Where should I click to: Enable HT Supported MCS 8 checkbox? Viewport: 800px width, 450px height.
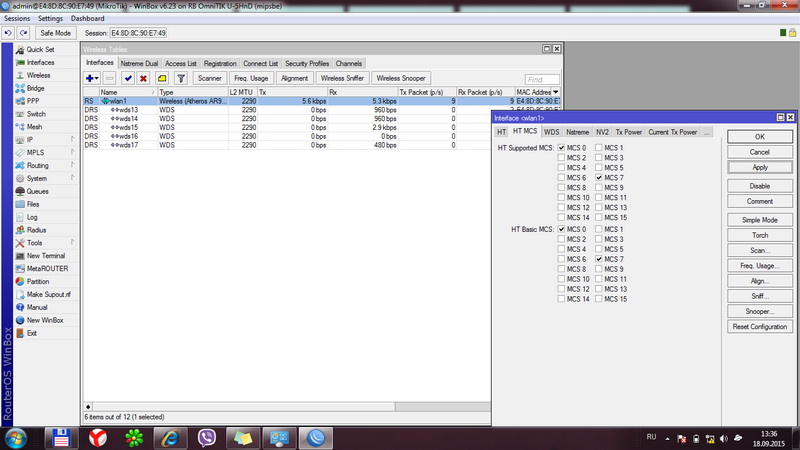point(561,188)
